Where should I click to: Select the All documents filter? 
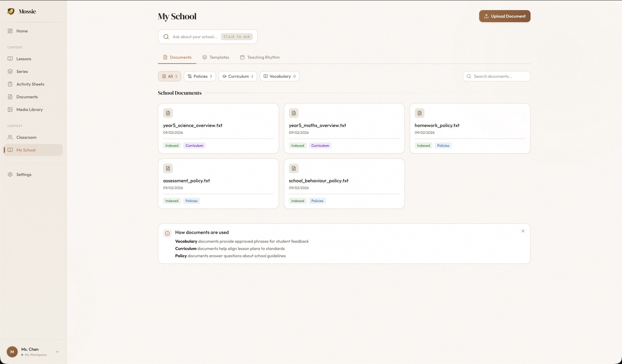[x=169, y=76]
